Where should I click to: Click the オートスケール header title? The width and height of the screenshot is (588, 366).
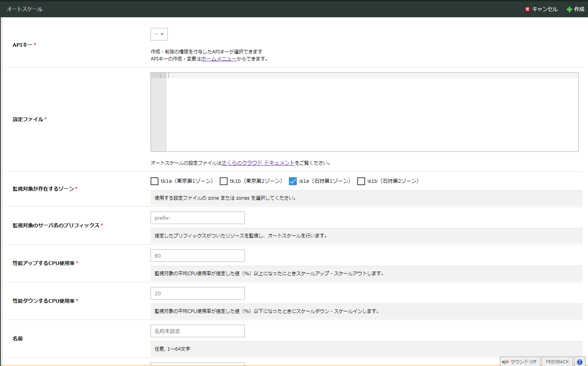pyautogui.click(x=24, y=9)
